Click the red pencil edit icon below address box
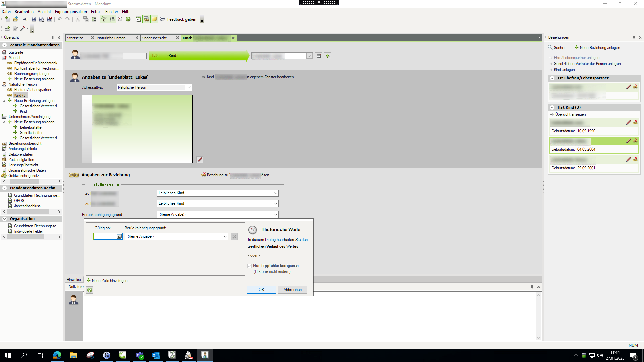This screenshot has width=644, height=362. coord(200,160)
